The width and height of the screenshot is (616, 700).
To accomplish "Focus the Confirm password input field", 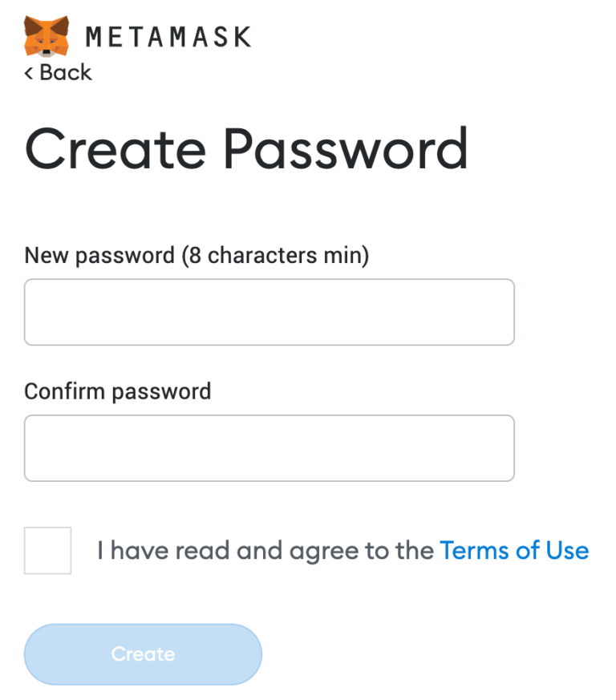I will pos(269,447).
